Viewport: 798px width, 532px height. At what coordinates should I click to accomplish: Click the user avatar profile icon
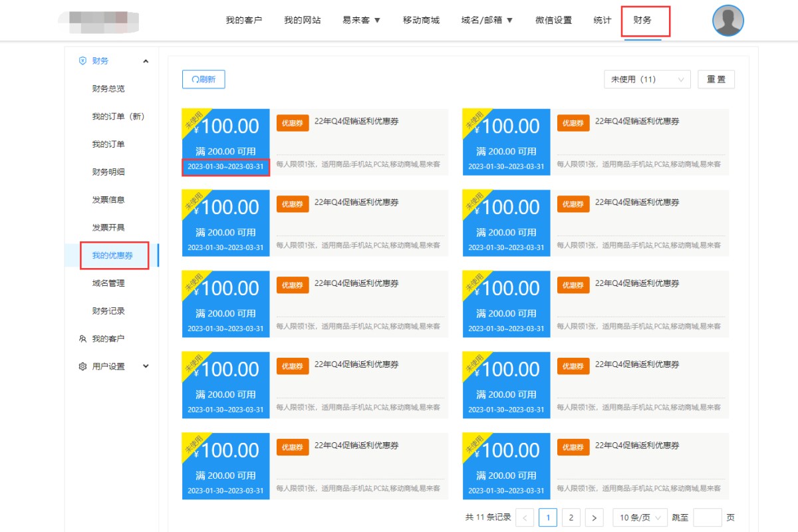pyautogui.click(x=728, y=21)
